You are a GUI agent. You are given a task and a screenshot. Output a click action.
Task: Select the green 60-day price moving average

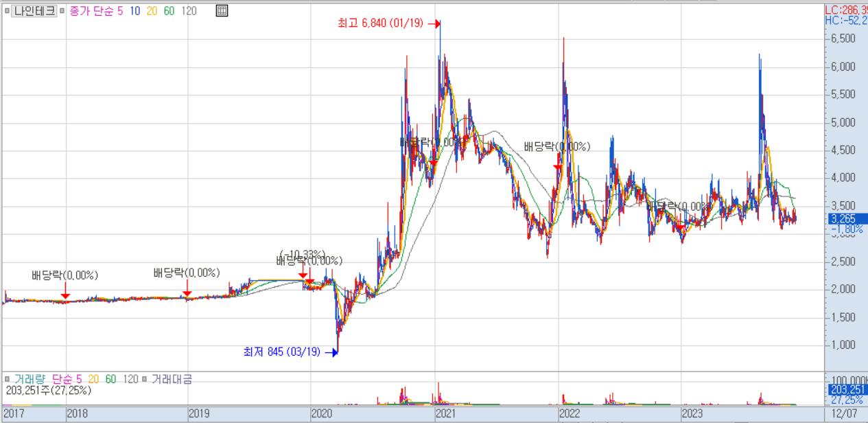point(169,11)
